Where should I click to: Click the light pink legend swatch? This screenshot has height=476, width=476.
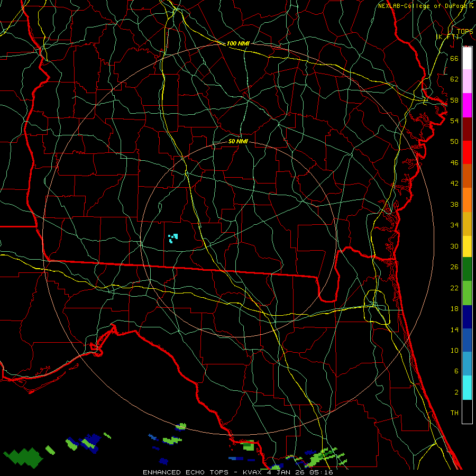pyautogui.click(x=467, y=81)
